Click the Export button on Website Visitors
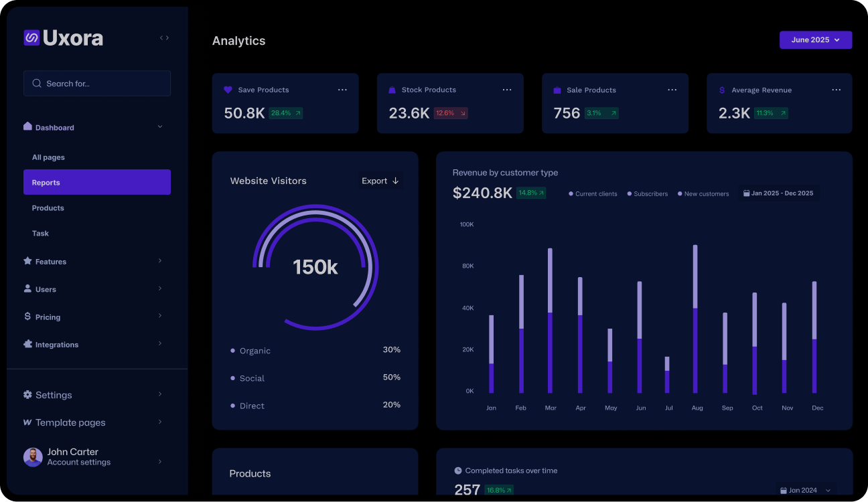 pos(380,181)
